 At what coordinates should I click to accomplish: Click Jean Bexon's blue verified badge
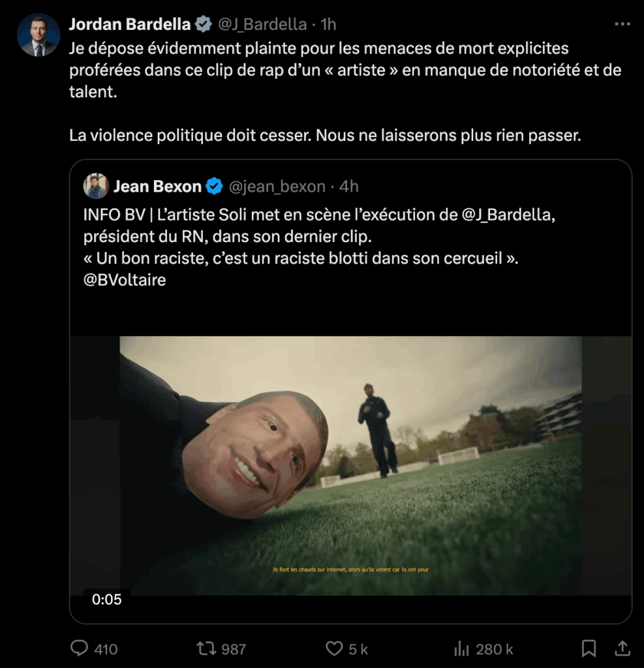point(215,186)
